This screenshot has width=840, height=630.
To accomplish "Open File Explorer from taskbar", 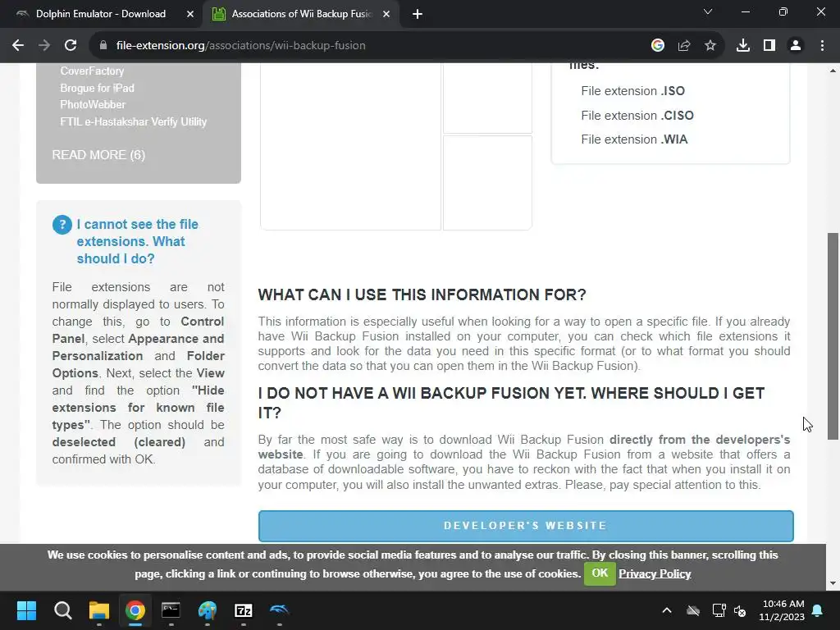I will click(99, 610).
